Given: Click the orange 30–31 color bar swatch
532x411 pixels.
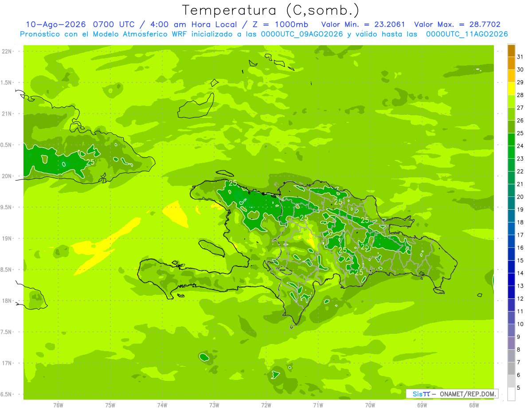Looking at the screenshot, I should coord(511,63).
